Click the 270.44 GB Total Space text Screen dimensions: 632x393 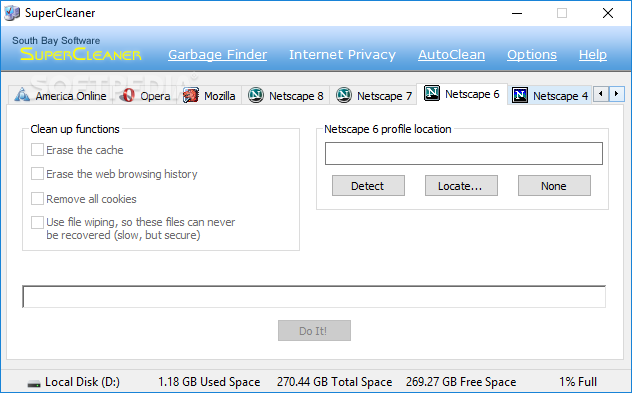334,382
